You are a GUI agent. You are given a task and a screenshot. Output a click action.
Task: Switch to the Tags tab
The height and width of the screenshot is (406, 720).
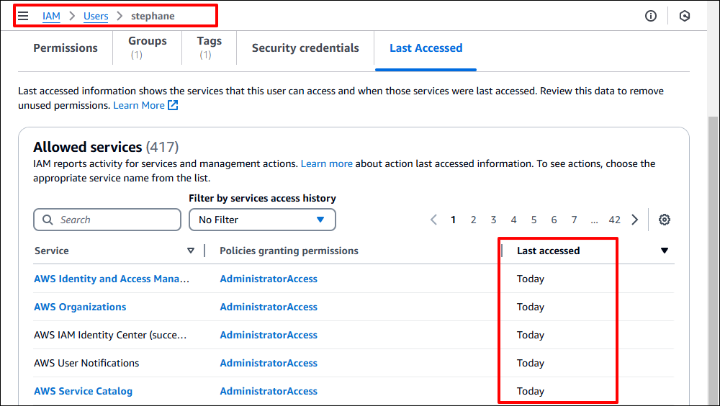209,47
